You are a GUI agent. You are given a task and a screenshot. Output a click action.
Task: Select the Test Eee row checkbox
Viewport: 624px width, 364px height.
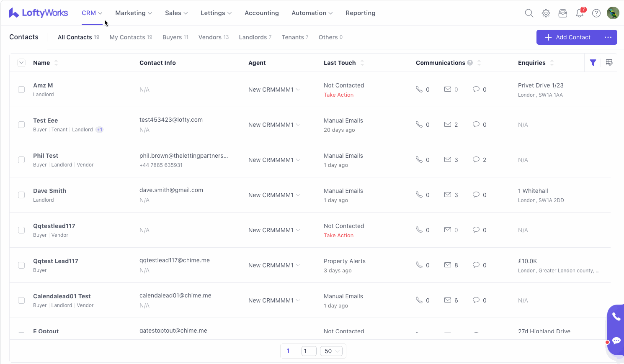(x=21, y=125)
